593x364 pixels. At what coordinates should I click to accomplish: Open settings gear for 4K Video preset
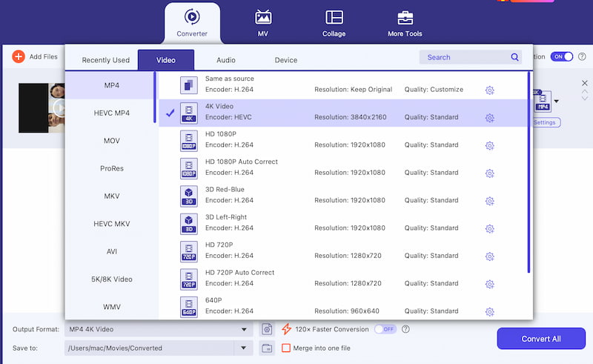490,118
